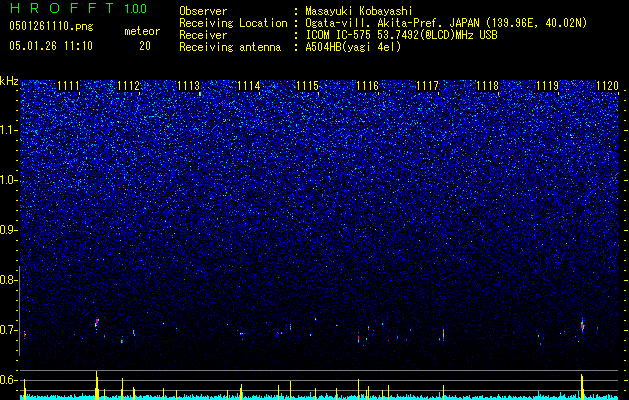The height and width of the screenshot is (400, 629).
Task: Click the 0.8 kHz axis label
Action: click(x=9, y=280)
